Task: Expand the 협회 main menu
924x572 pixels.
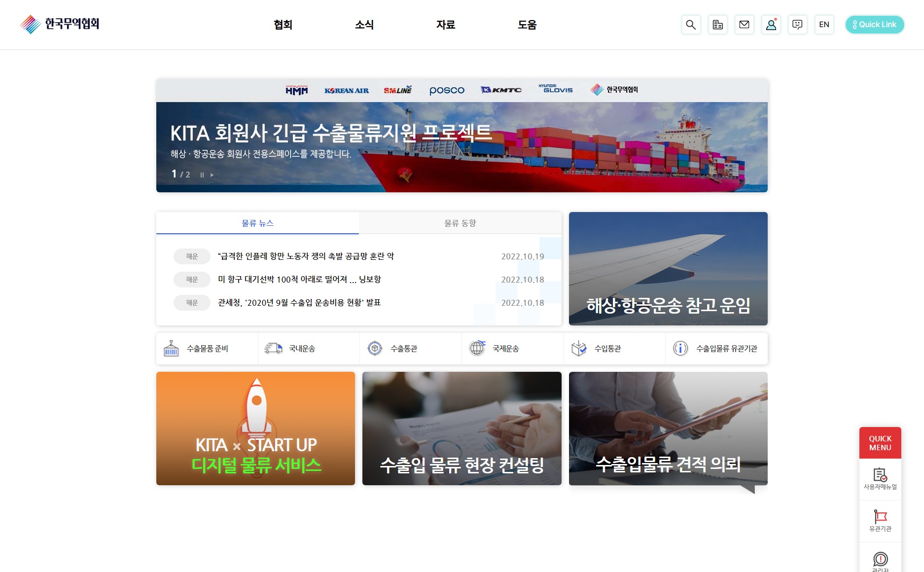Action: point(283,25)
